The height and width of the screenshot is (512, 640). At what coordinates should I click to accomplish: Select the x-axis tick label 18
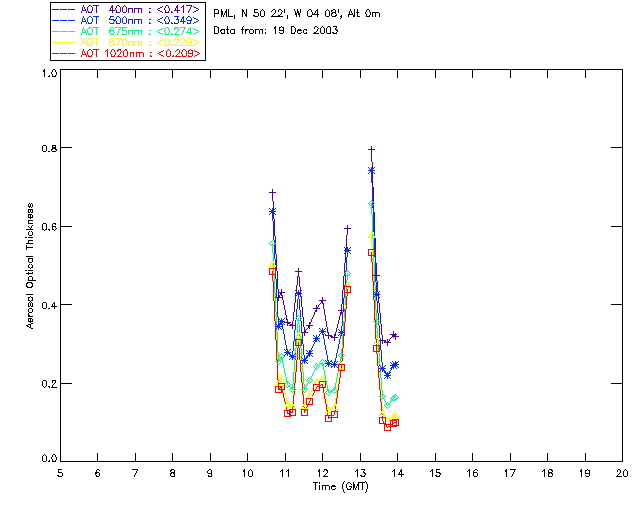point(547,473)
